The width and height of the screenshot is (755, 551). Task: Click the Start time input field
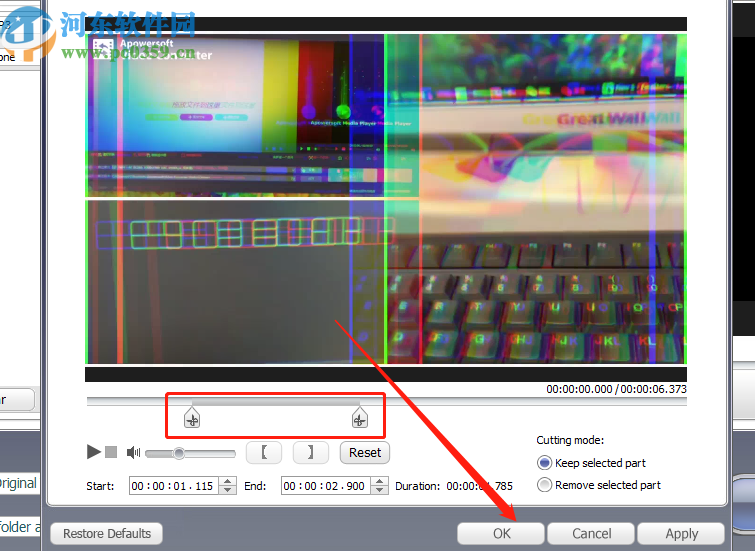pyautogui.click(x=174, y=486)
